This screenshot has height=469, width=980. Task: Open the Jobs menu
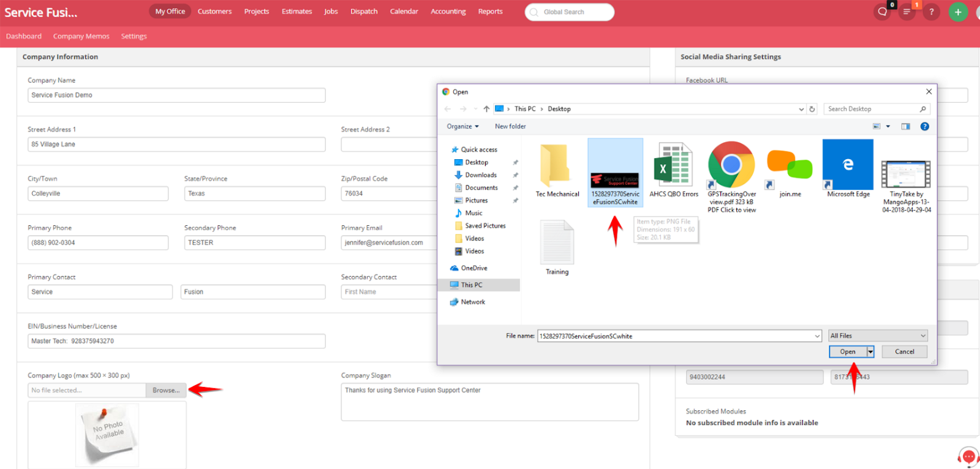331,12
